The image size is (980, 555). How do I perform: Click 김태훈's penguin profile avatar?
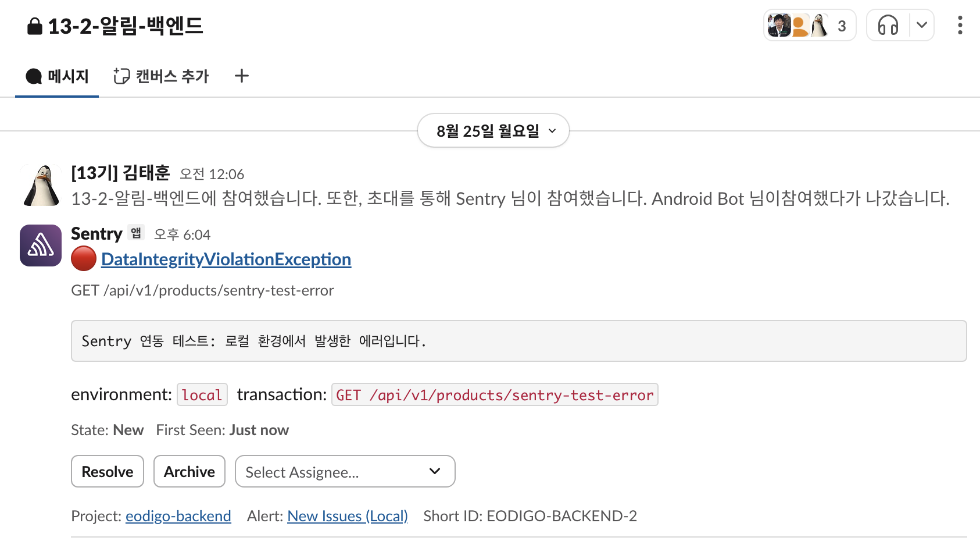(x=41, y=185)
